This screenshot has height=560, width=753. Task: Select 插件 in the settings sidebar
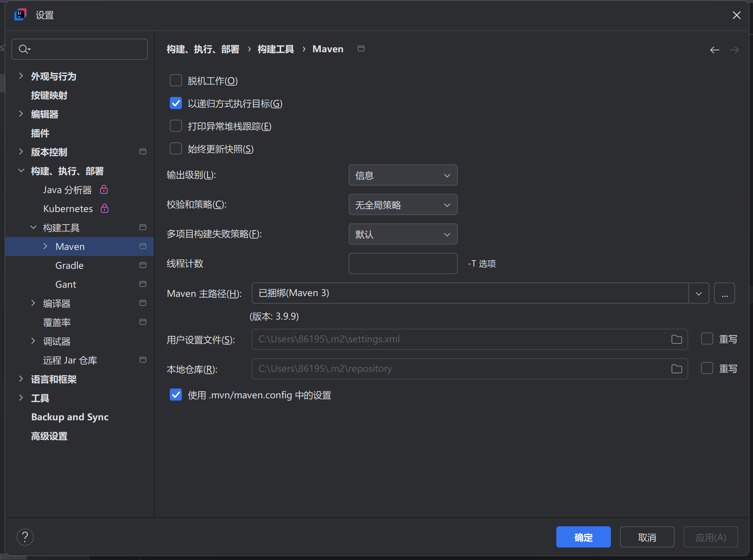(40, 133)
